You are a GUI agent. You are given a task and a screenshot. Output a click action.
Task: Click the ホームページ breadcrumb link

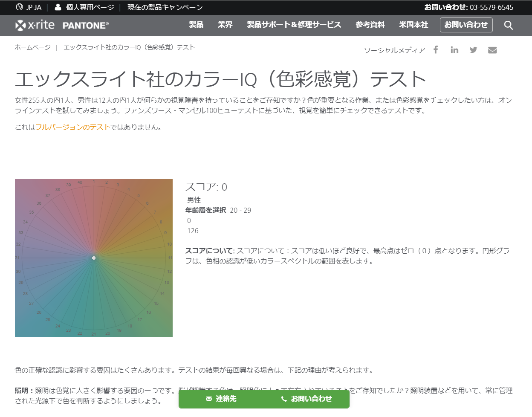point(32,47)
